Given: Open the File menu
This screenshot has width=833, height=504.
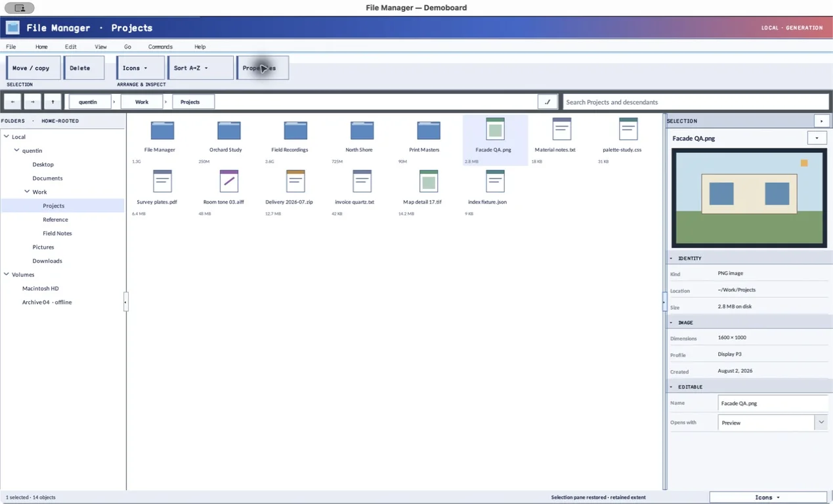Looking at the screenshot, I should (11, 47).
